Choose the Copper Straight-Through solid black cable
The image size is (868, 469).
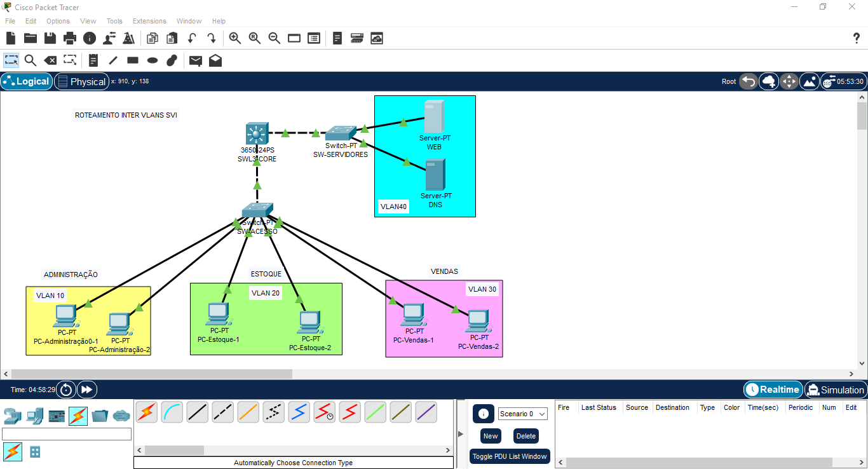[x=198, y=412]
